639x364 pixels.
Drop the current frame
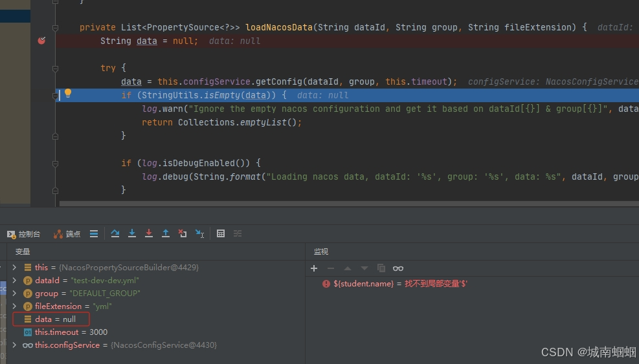point(182,233)
